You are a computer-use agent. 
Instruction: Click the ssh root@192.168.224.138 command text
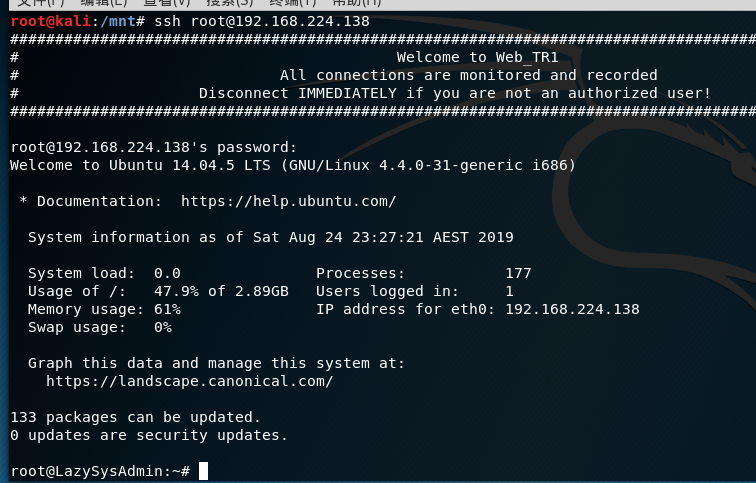(x=262, y=22)
